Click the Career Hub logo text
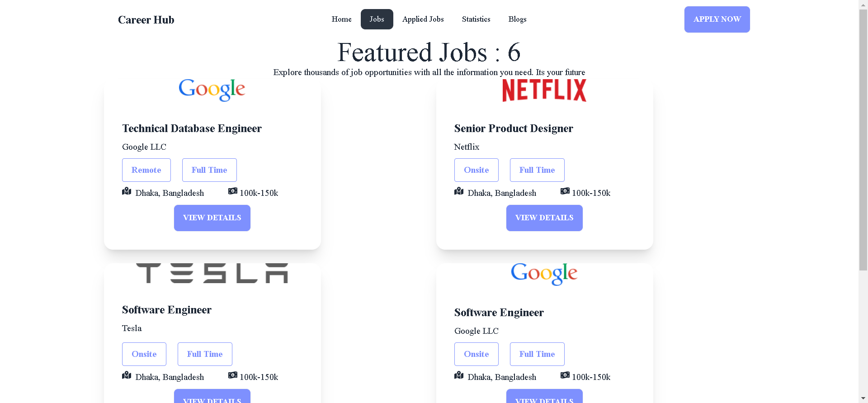This screenshot has width=868, height=403. point(146,19)
